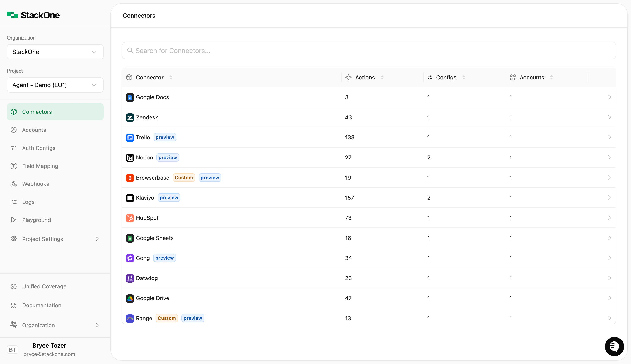Open the Agent - Demo project selector
This screenshot has width=631, height=364.
click(55, 85)
